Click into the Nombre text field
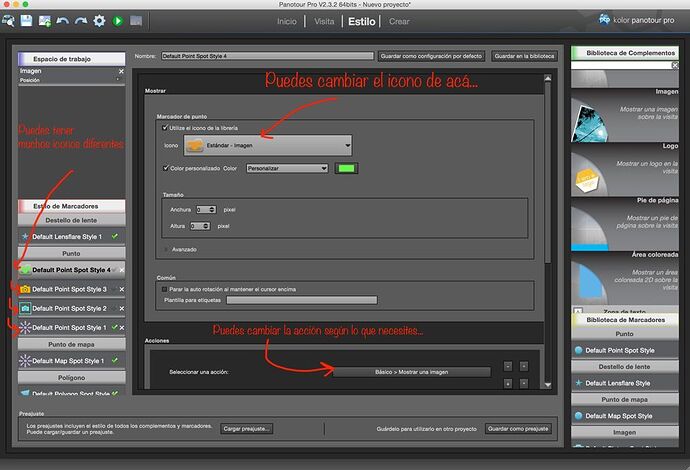 click(x=267, y=56)
